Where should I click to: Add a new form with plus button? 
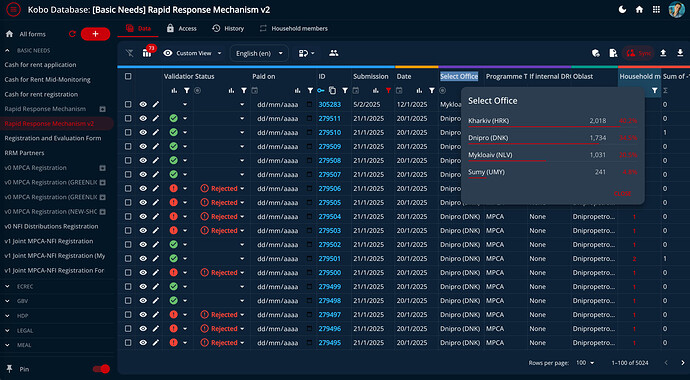(95, 34)
